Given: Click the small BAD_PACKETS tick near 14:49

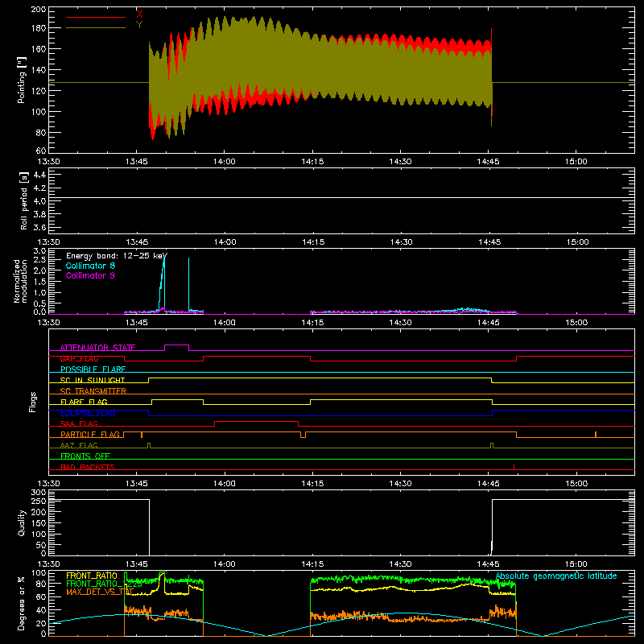Looking at the screenshot, I should [x=514, y=467].
